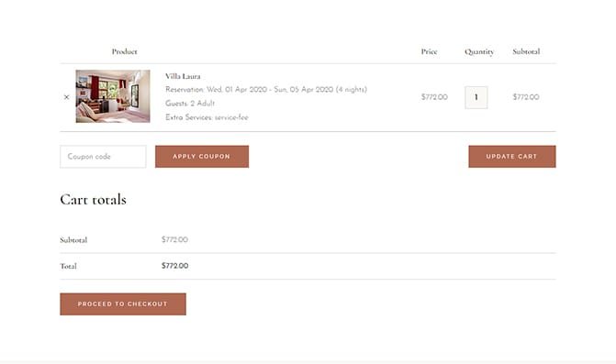Click the Apply Coupon button

(202, 157)
